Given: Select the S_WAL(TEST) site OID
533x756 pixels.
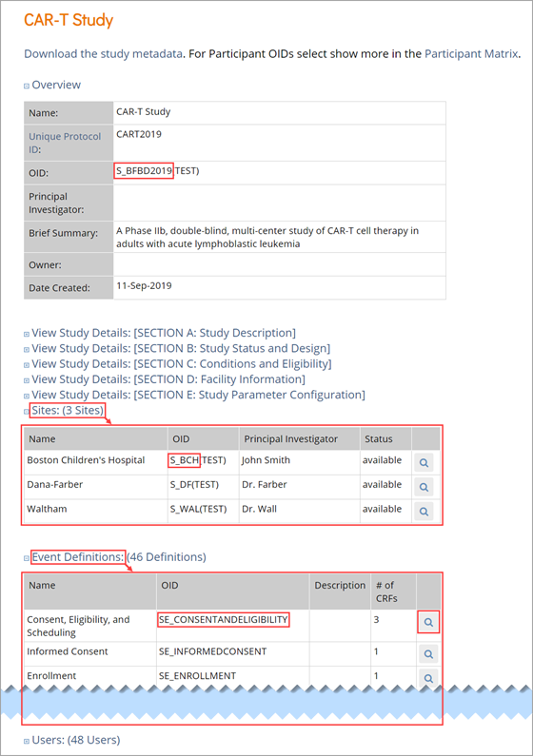Looking at the screenshot, I should coord(198,509).
